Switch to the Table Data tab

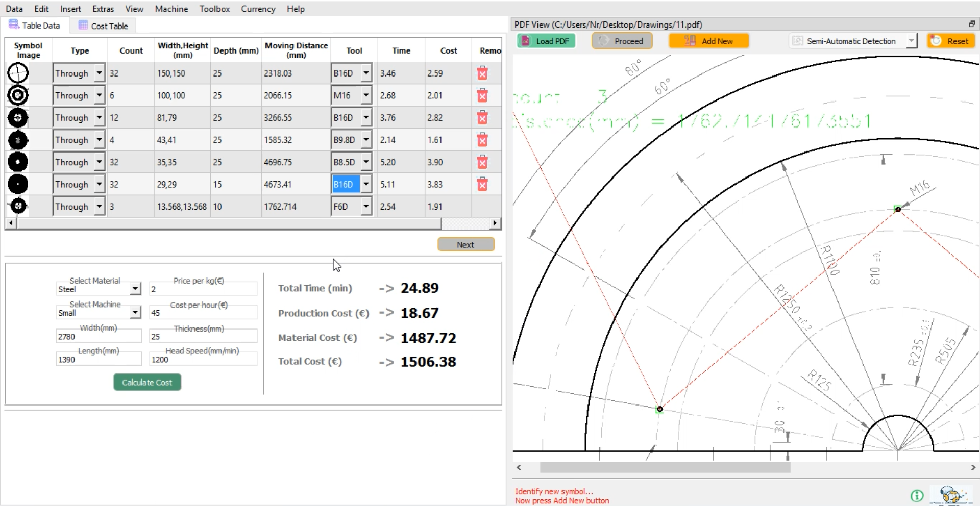click(x=34, y=25)
